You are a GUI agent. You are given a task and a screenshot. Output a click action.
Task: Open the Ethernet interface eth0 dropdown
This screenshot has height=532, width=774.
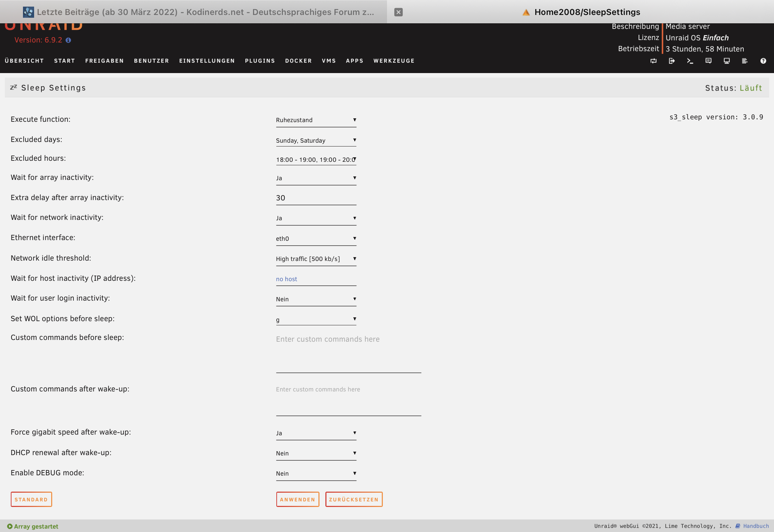316,239
